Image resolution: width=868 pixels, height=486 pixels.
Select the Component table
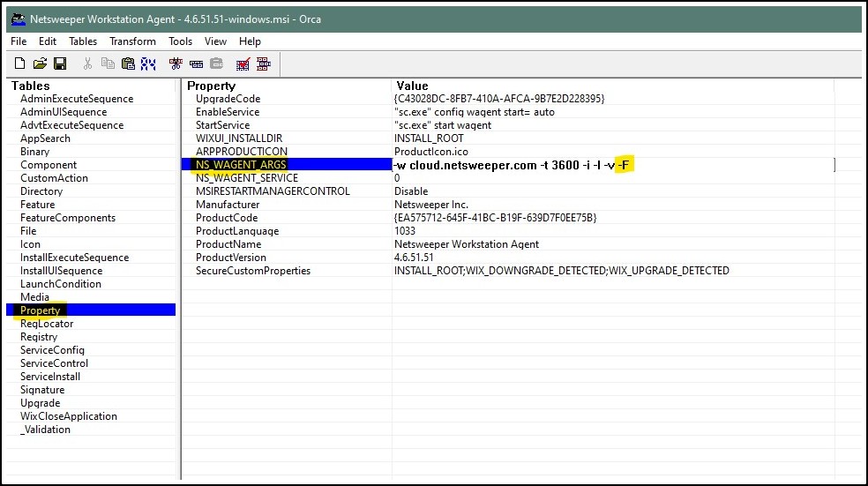click(x=49, y=165)
